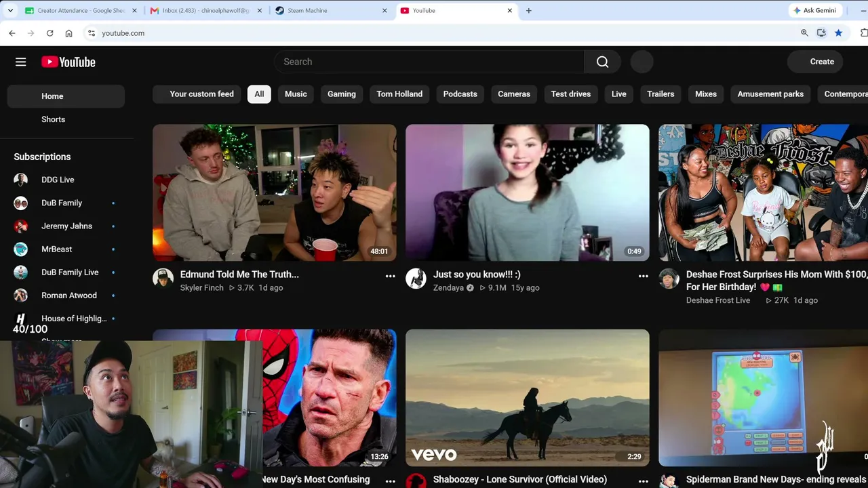Click Skyler Finch channel avatar
The image size is (868, 488).
point(163,278)
